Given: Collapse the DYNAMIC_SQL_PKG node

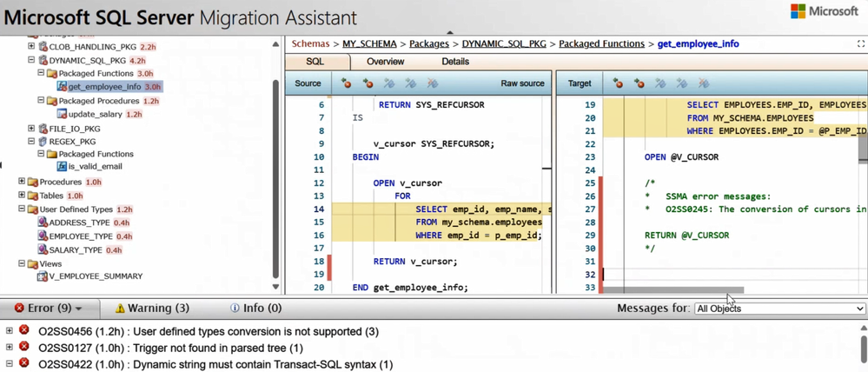Looking at the screenshot, I should point(31,60).
